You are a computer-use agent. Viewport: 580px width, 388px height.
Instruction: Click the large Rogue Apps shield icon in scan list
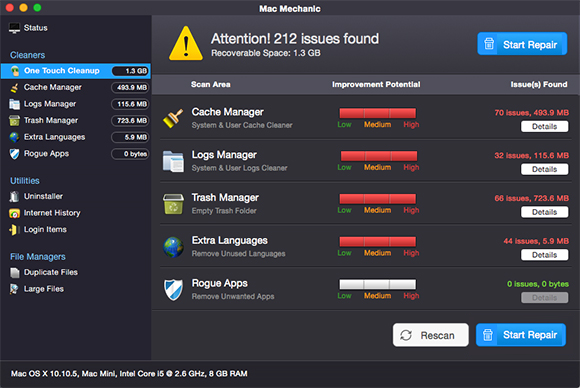click(x=173, y=290)
